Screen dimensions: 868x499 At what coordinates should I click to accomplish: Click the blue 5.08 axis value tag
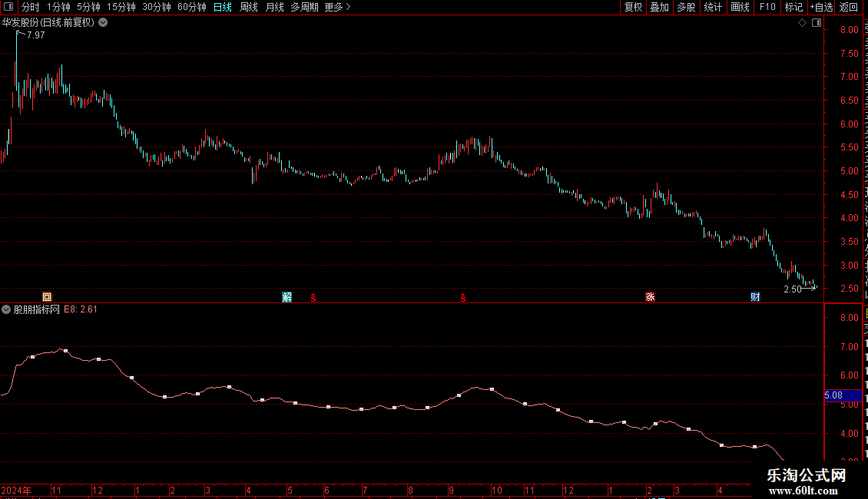coord(843,395)
